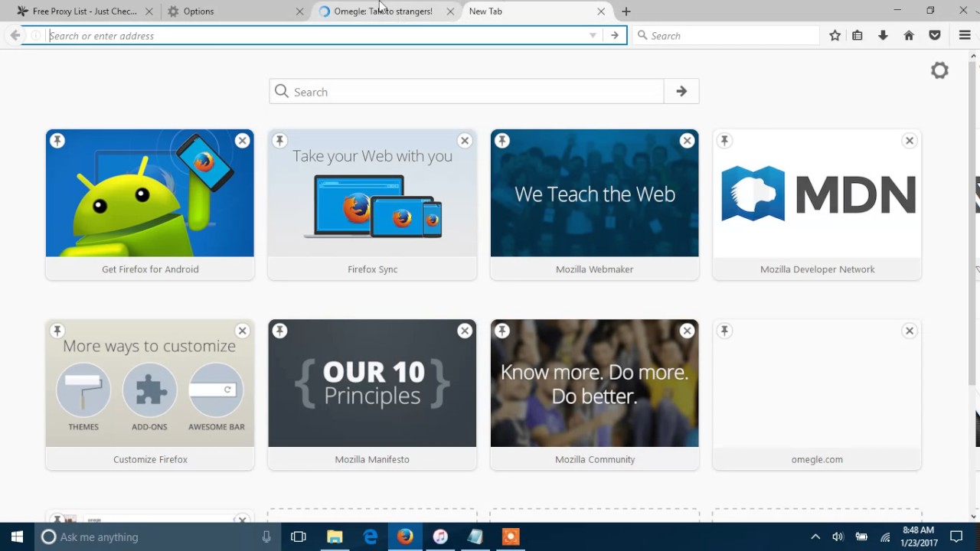The image size is (980, 551).
Task: Open the Firefox Sync thumbnail
Action: point(372,194)
